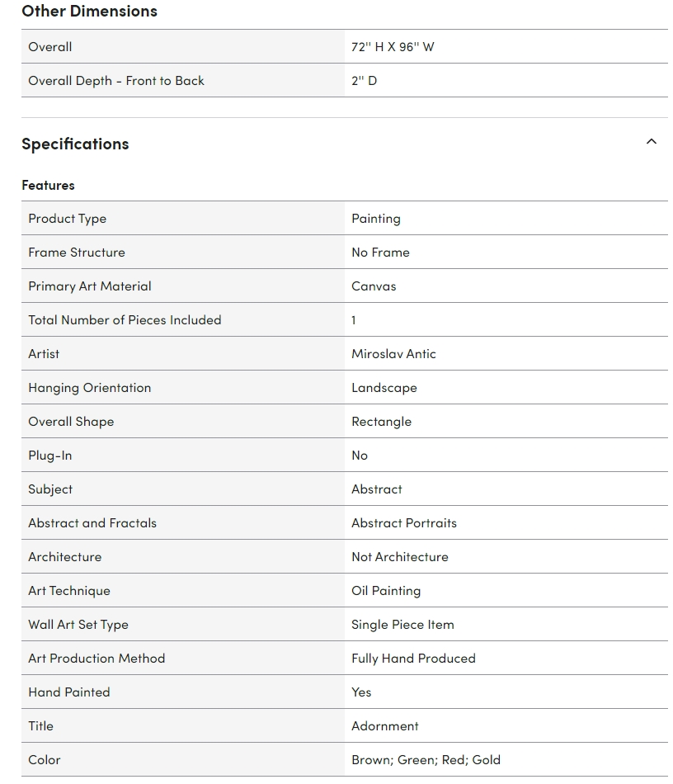Click the Primary Art Material label
This screenshot has height=784, width=673.
(x=90, y=286)
